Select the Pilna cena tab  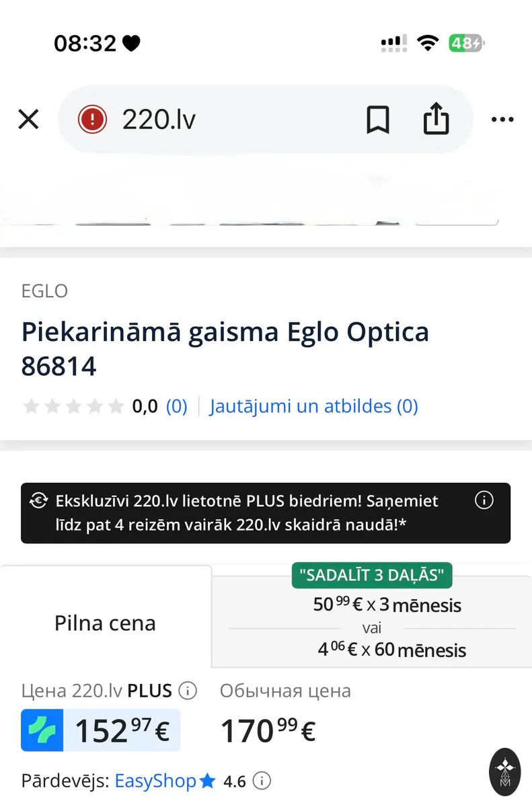pos(106,623)
